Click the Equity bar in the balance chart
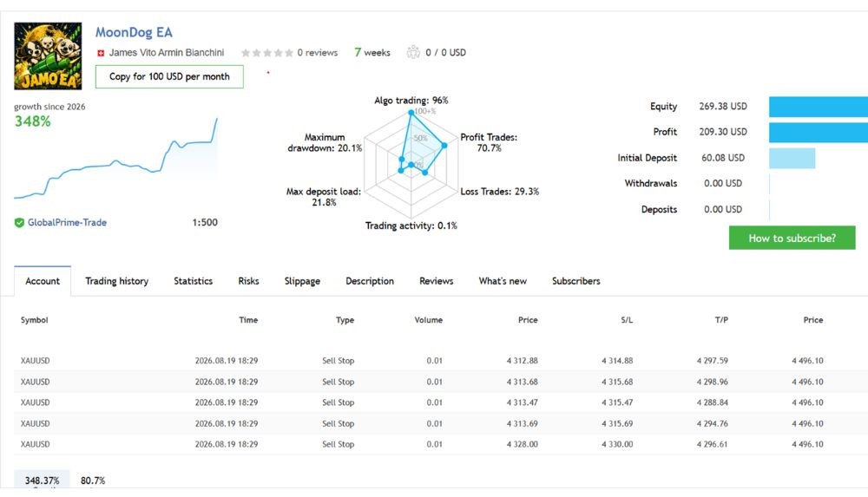 (x=819, y=107)
